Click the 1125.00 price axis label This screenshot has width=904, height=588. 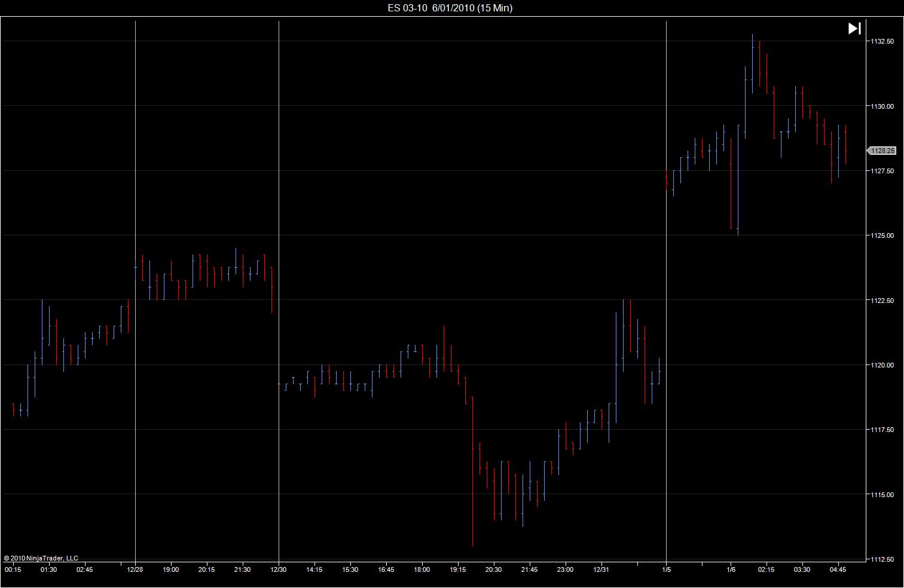tap(882, 235)
